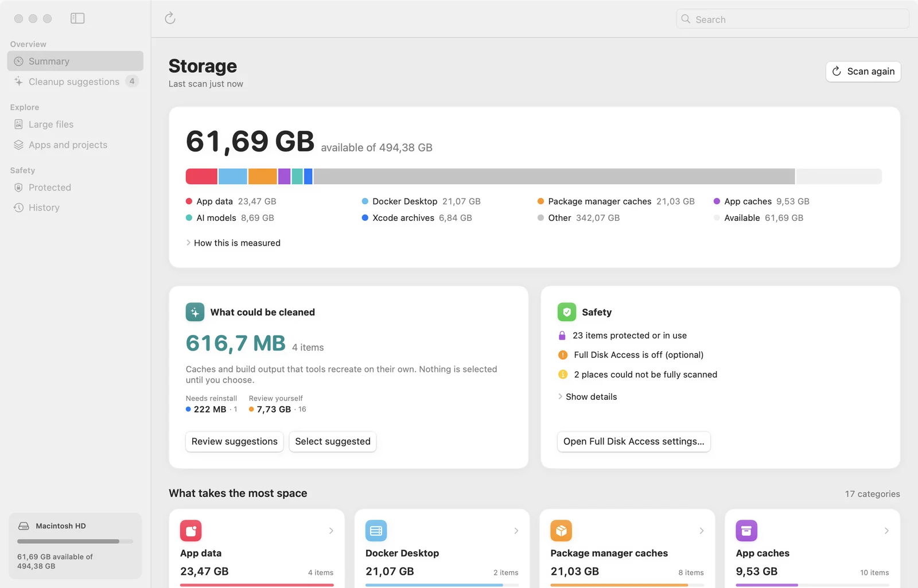Expand Show details in Safety card
The image size is (918, 588).
[x=588, y=397]
